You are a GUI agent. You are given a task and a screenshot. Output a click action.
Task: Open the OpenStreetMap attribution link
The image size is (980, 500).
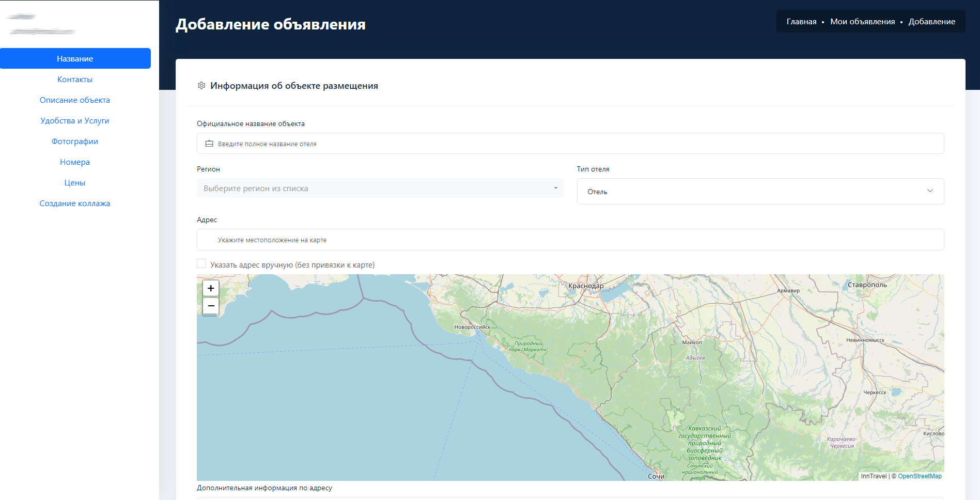pos(920,476)
